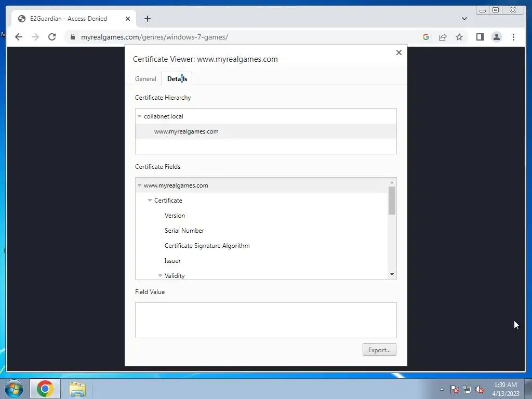
Task: Click the forward navigation arrow
Action: coord(35,37)
